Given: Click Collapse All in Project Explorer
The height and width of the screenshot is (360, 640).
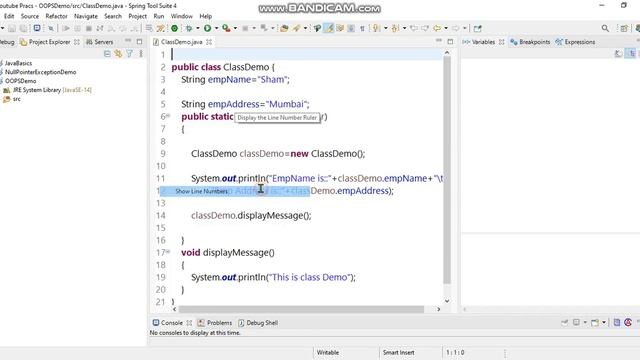Looking at the screenshot, I should click(107, 53).
